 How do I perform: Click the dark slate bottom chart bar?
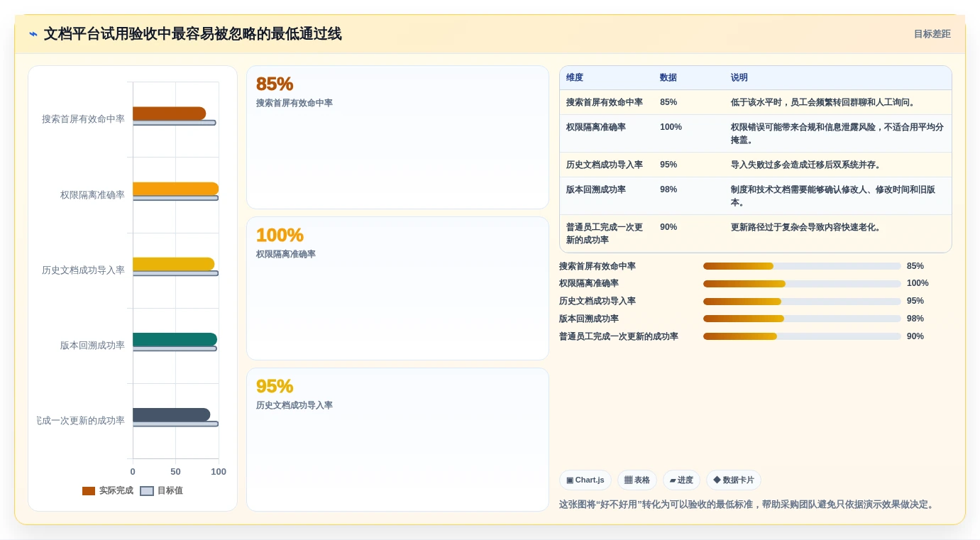(171, 414)
